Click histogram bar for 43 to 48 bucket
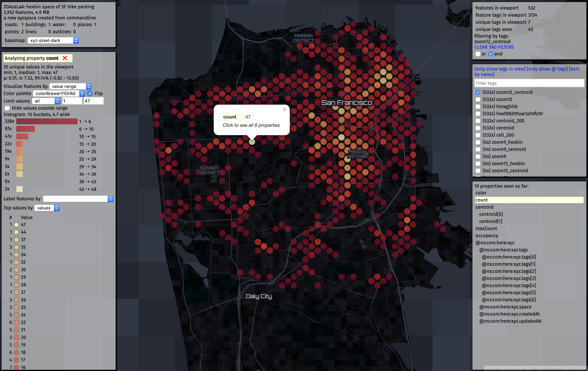588x371 pixels. (x=19, y=189)
